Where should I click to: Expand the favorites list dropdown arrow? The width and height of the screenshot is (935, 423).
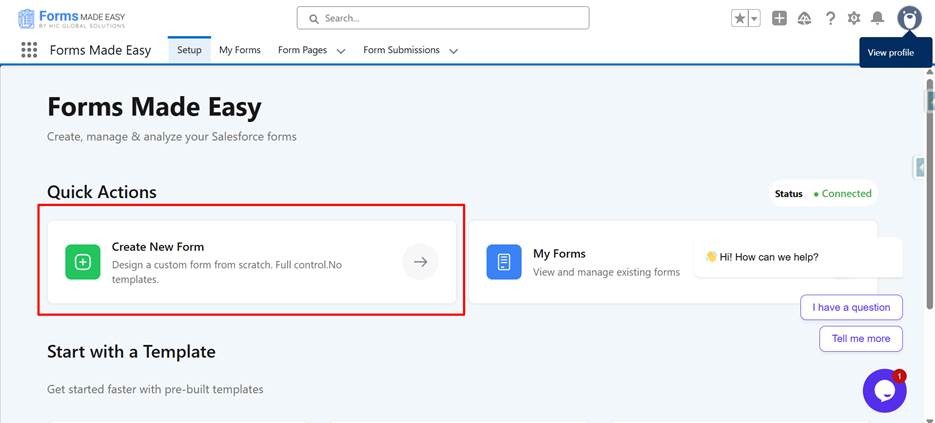[x=754, y=18]
